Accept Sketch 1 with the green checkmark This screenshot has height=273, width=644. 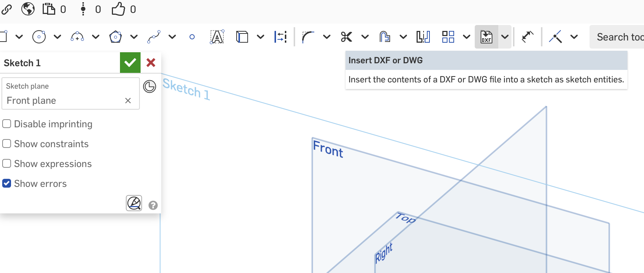click(130, 63)
